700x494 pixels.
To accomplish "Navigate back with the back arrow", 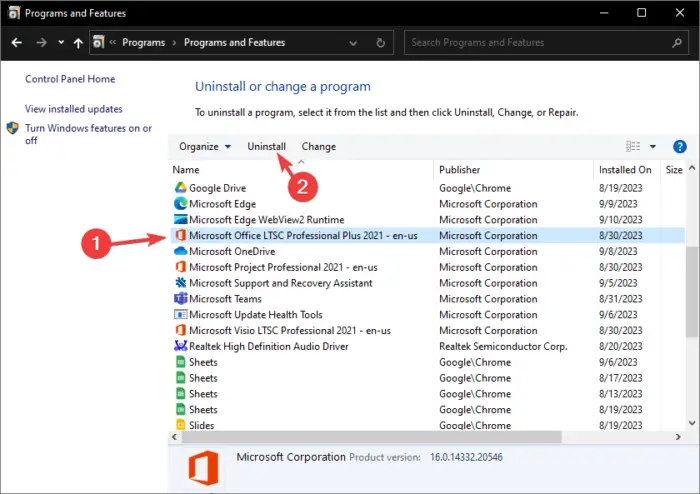I will pyautogui.click(x=17, y=43).
